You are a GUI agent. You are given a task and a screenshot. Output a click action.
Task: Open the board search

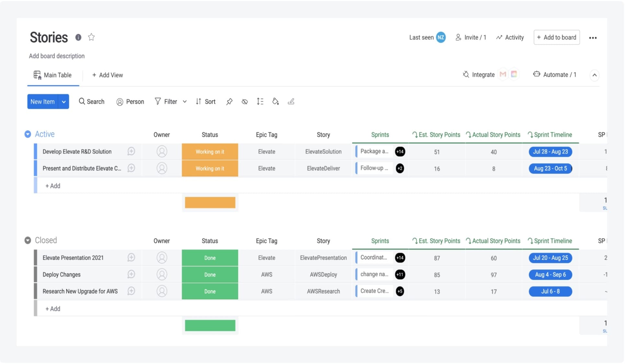click(x=92, y=101)
